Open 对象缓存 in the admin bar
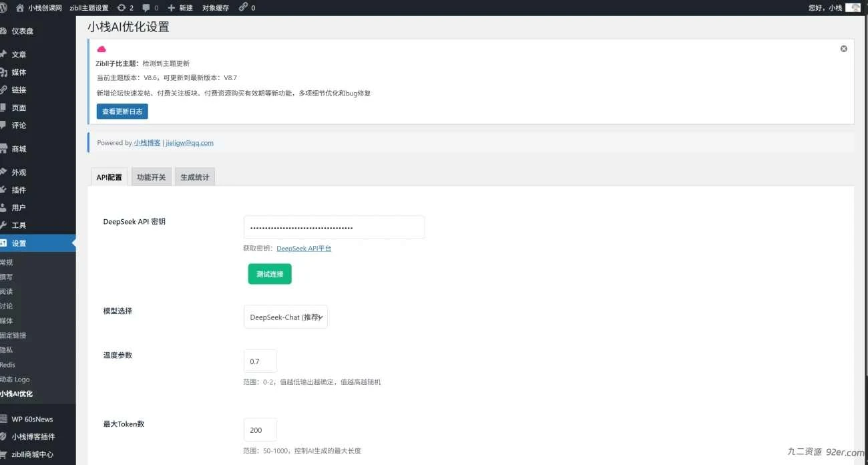 [216, 8]
